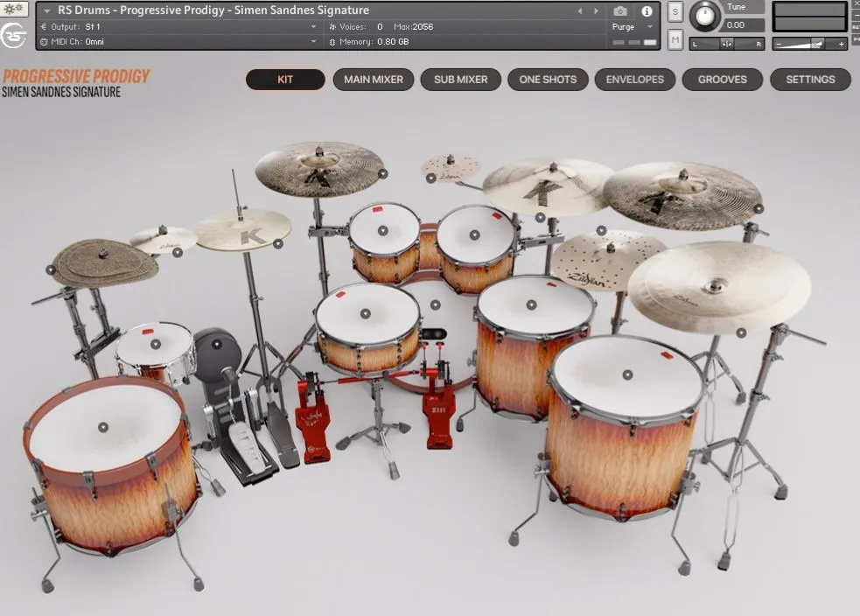Toggle the Mute (M) button
Image resolution: width=860 pixels, height=616 pixels.
point(675,39)
